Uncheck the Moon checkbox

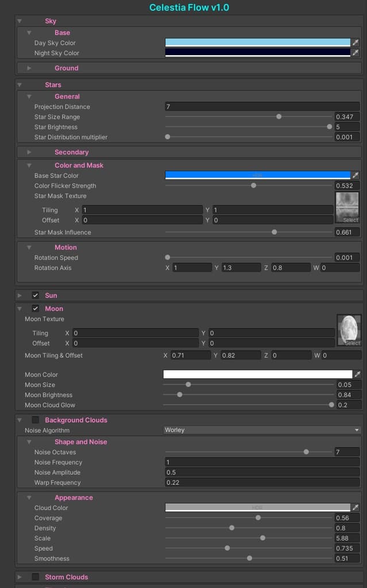click(x=35, y=308)
